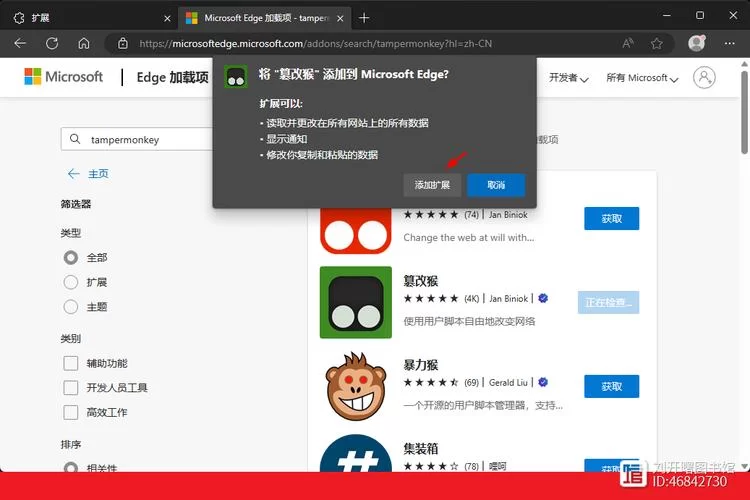750x500 pixels.
Task: Check the 高效工作 category checkbox
Action: (71, 412)
